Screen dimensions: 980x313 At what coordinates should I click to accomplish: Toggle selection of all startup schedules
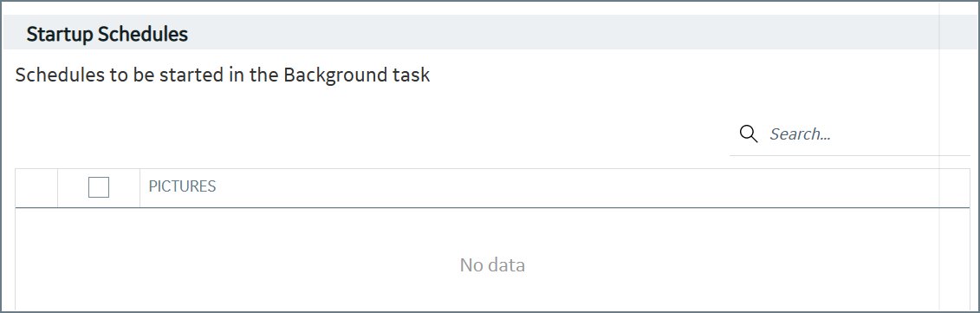coord(99,187)
